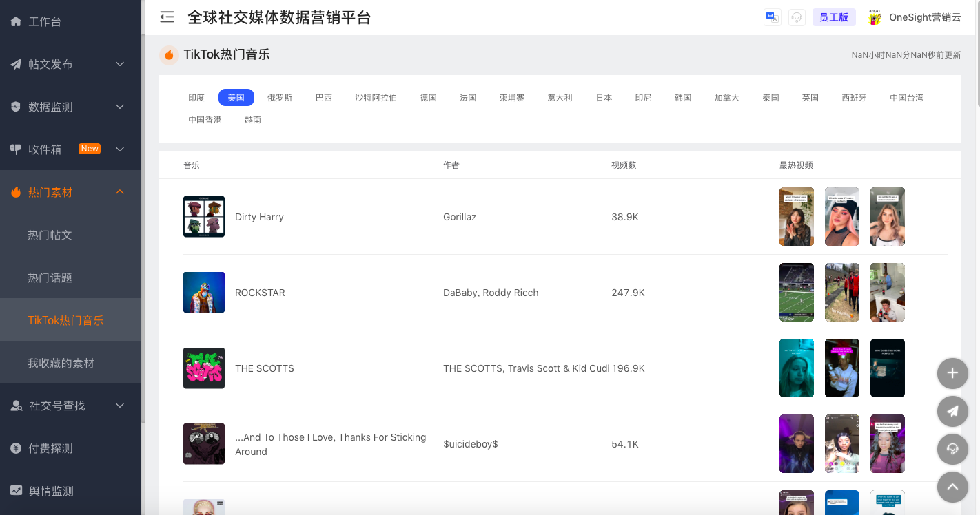The image size is (980, 515).
Task: Switch to the 中国香港 tab
Action: click(205, 120)
